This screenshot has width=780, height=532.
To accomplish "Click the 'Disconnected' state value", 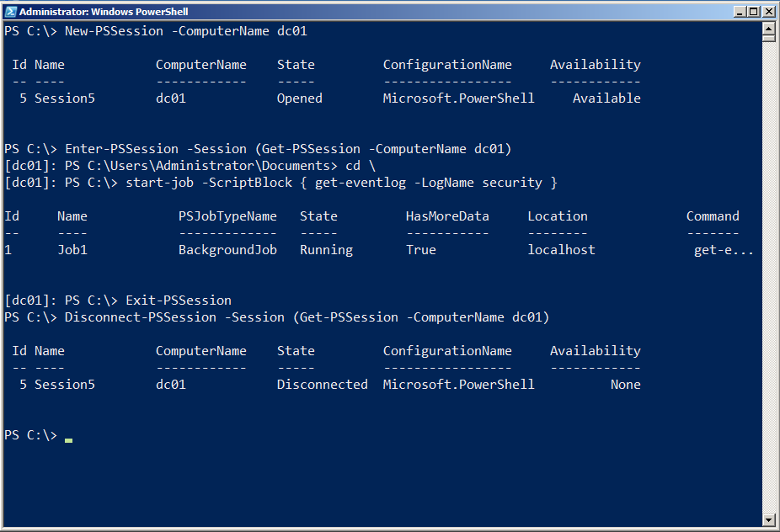I will coord(322,385).
